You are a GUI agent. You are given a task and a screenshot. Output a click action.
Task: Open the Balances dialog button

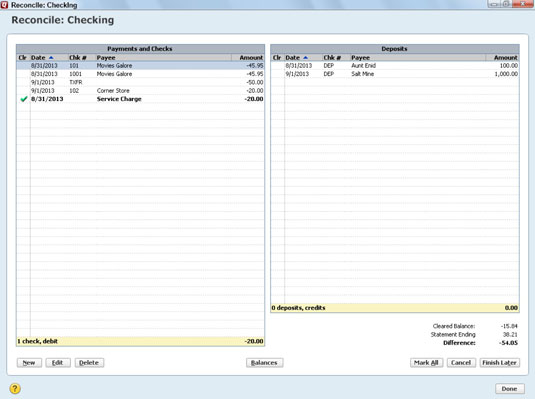pyautogui.click(x=264, y=362)
